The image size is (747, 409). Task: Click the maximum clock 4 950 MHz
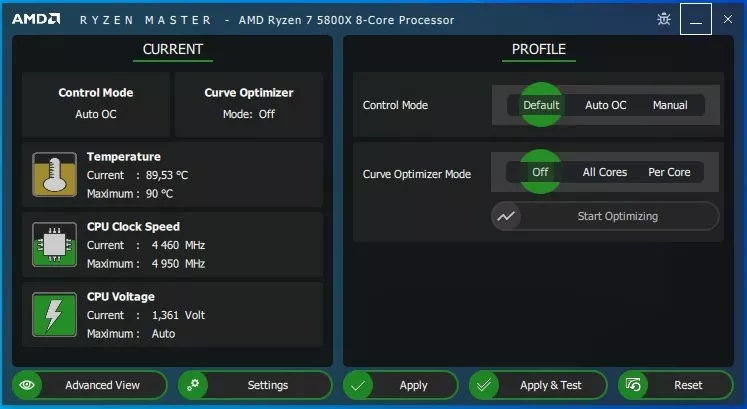tap(178, 264)
